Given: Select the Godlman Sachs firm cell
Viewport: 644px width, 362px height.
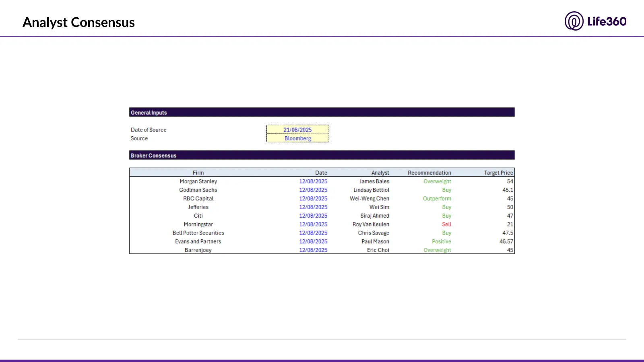Looking at the screenshot, I should click(198, 190).
